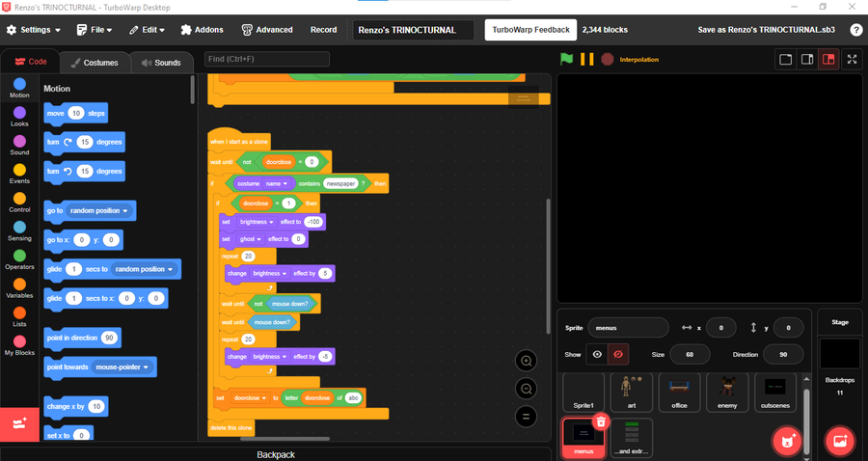Click the green flag to start project
Viewport: 868px width, 461px height.
pyautogui.click(x=566, y=59)
